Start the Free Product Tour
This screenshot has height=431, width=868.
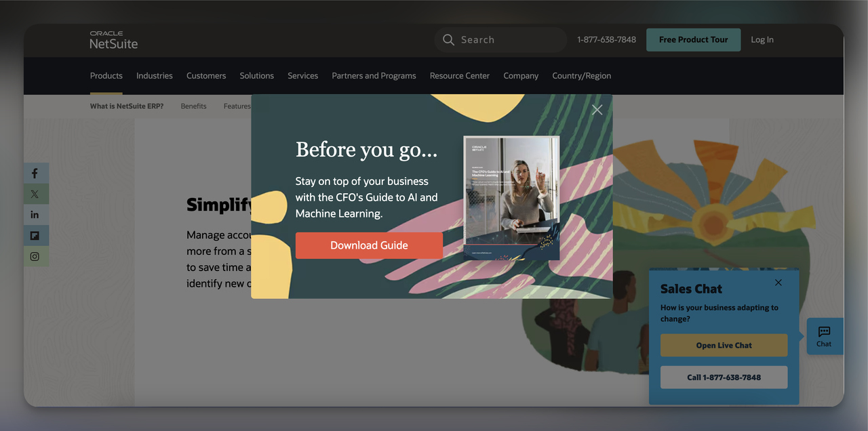click(x=693, y=40)
